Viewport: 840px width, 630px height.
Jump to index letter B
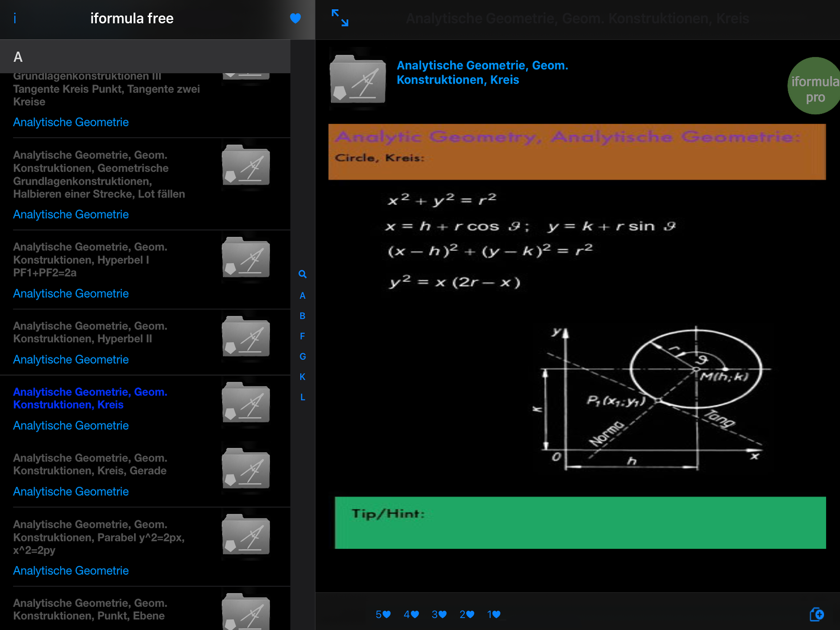[x=302, y=316]
